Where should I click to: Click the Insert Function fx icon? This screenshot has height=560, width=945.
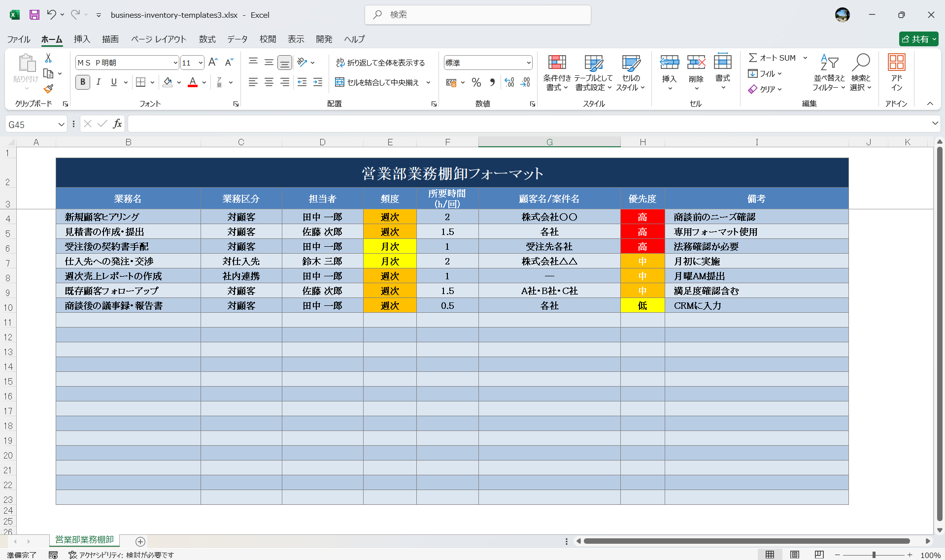pyautogui.click(x=117, y=124)
